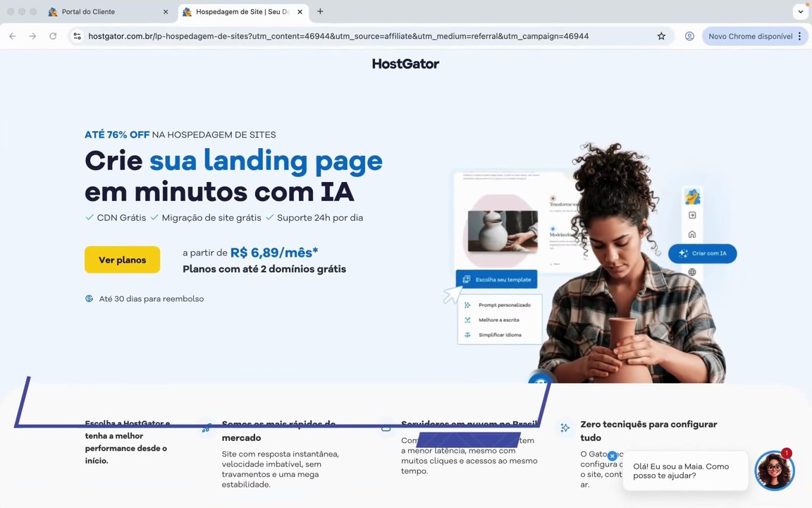
Task: Click the pottery thumbnail in the template preview
Action: tap(503, 231)
